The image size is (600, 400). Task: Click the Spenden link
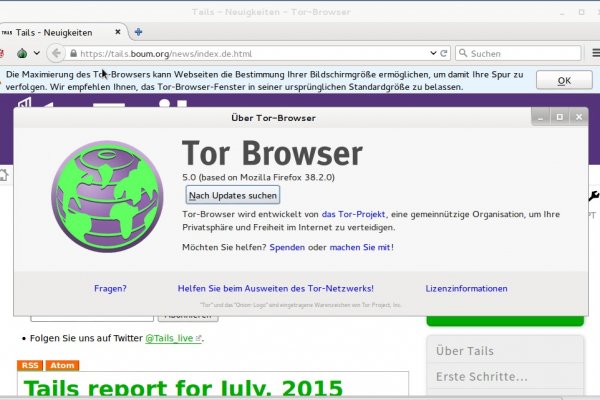coord(288,247)
